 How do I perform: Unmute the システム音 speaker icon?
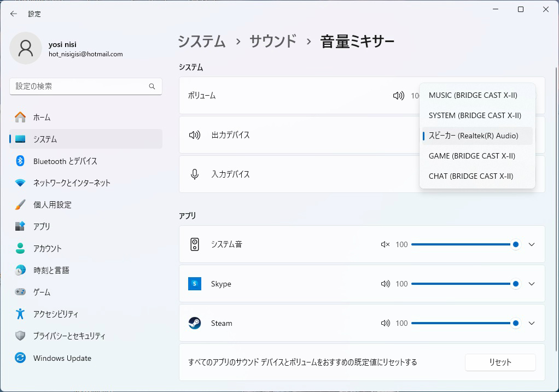[x=385, y=244]
